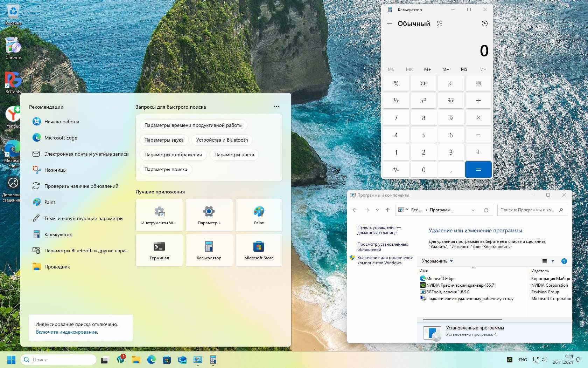This screenshot has height=368, width=588.
Task: Click the Параметры цвета quick search chip
Action: 234,155
